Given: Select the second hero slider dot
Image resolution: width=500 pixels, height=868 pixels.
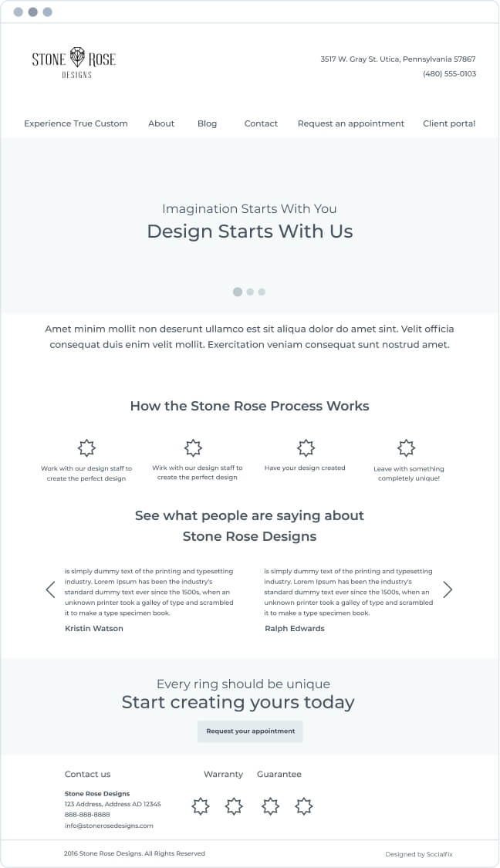Looking at the screenshot, I should 250,292.
